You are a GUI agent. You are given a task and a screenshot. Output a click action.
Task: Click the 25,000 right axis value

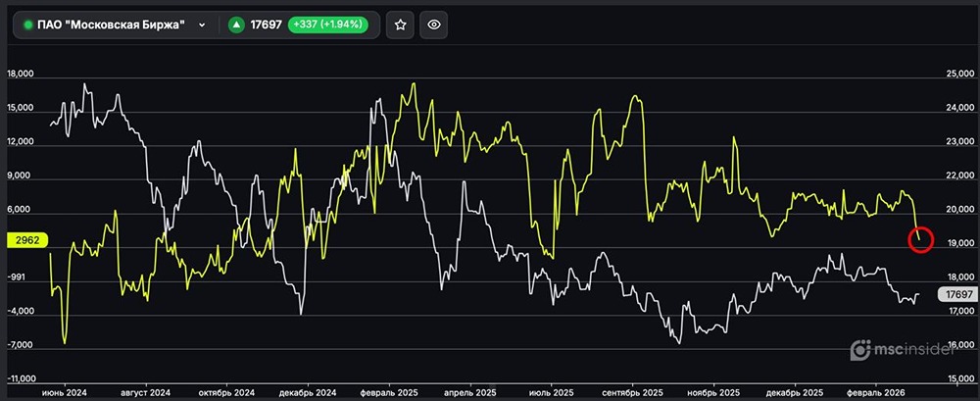pos(960,75)
